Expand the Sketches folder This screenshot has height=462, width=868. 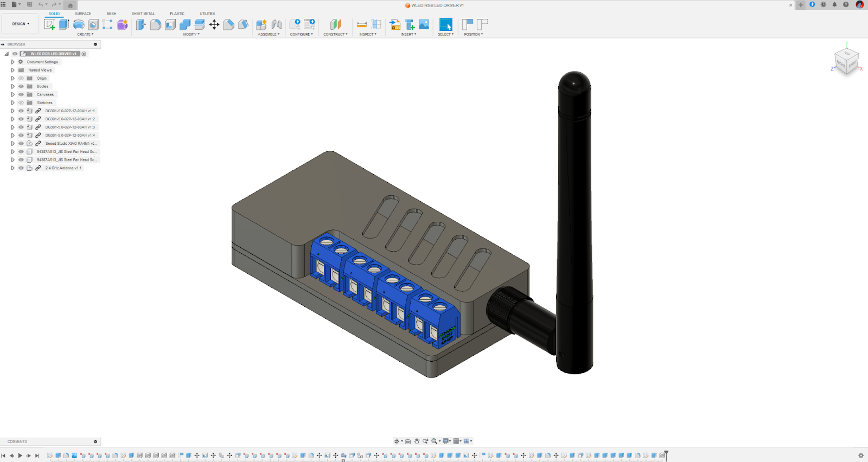(12, 102)
